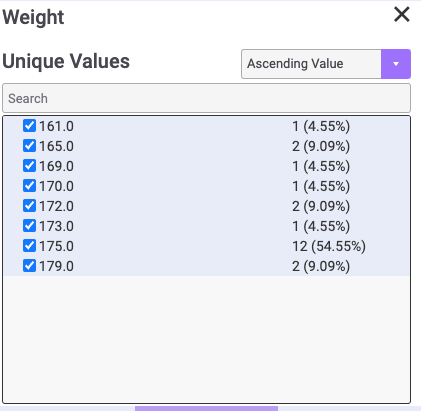Deselect the 170.0 checkbox
421x411 pixels.
29,186
